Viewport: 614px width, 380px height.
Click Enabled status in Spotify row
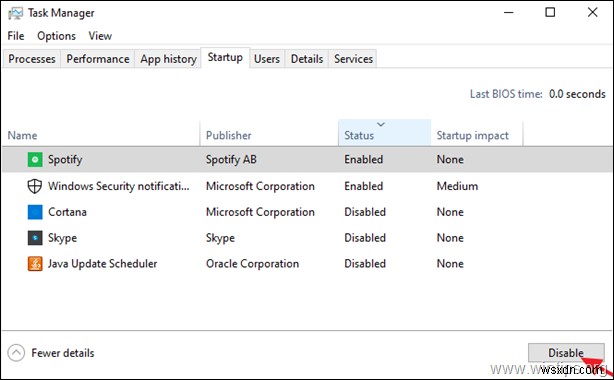364,159
